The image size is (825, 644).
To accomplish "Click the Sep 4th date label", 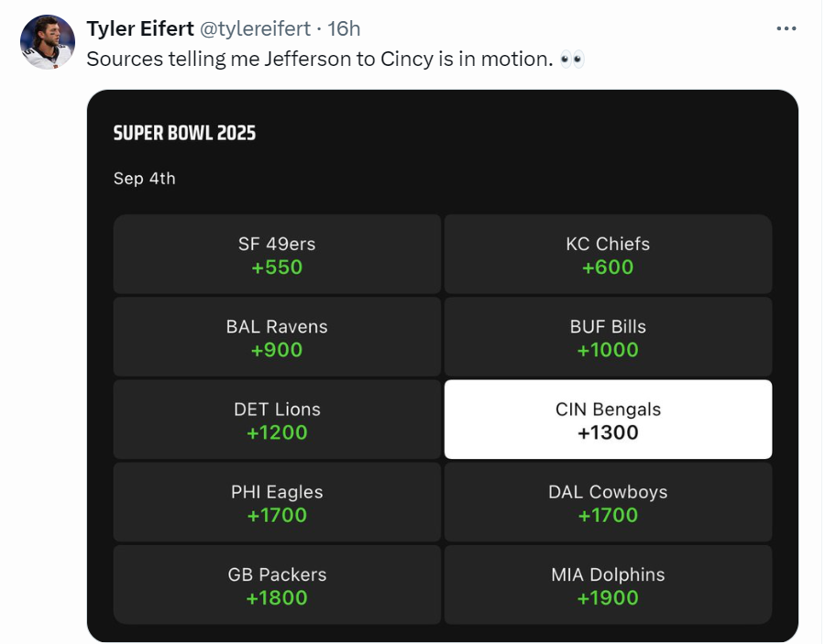I will tap(144, 179).
